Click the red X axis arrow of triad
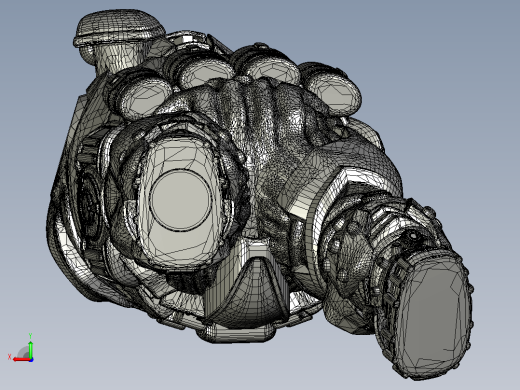The width and height of the screenshot is (520, 390). click(21, 360)
